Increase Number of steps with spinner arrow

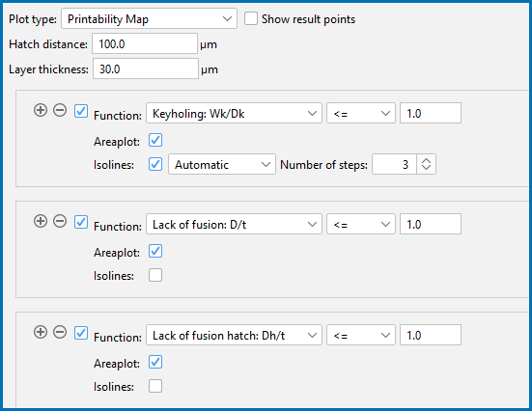(x=426, y=160)
